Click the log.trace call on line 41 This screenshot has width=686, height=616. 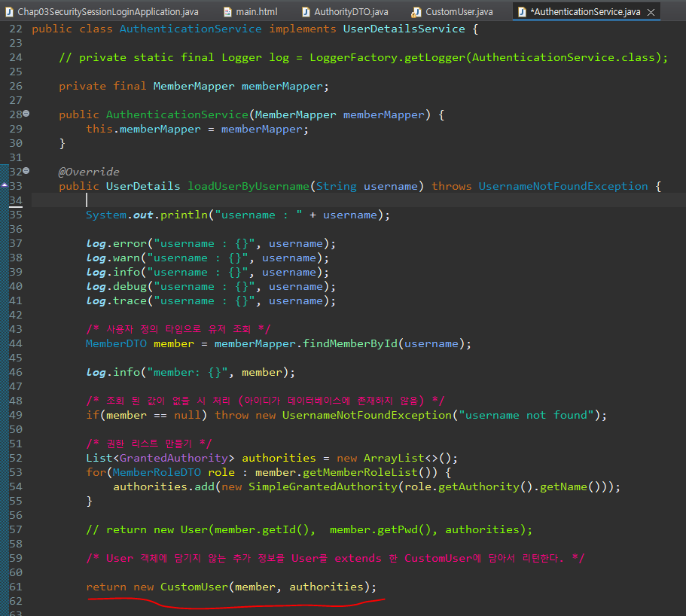click(211, 301)
